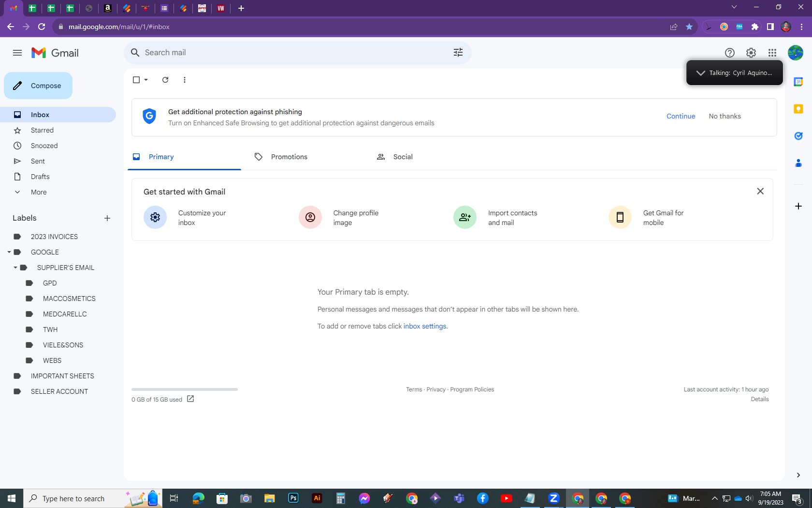This screenshot has width=812, height=508.
Task: Open the select dropdown arrow beside checkbox
Action: [x=146, y=80]
